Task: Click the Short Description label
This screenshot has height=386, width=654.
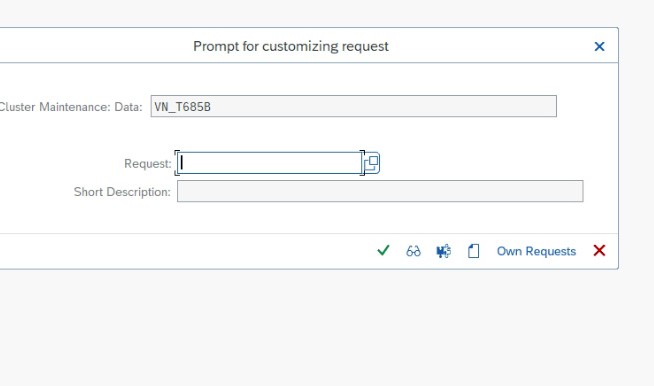Action: coord(122,192)
